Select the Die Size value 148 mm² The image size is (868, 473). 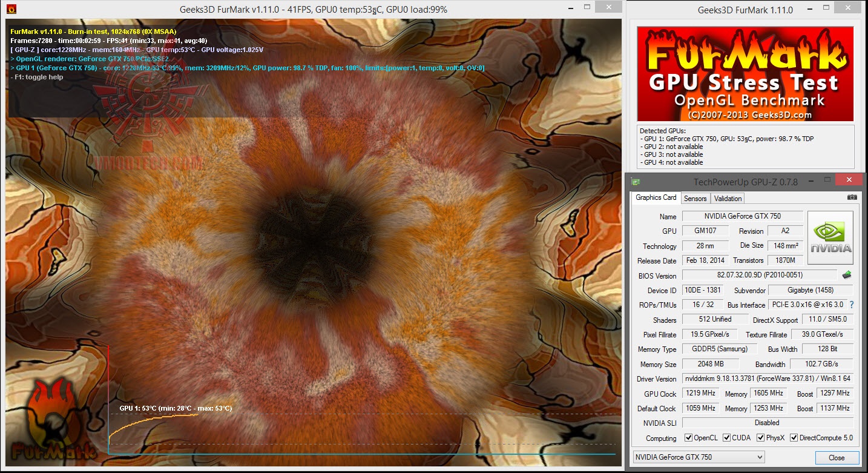coord(785,245)
